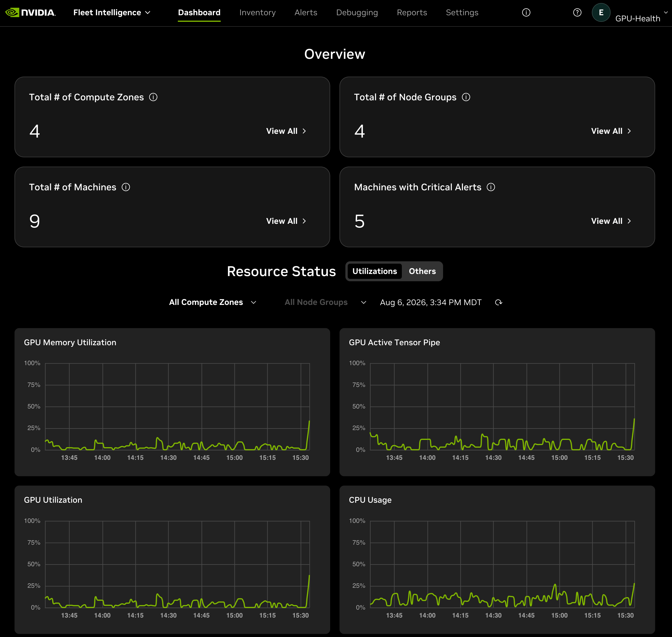Viewport: 672px width, 637px height.
Task: Click the node groups count 4
Action: (359, 131)
